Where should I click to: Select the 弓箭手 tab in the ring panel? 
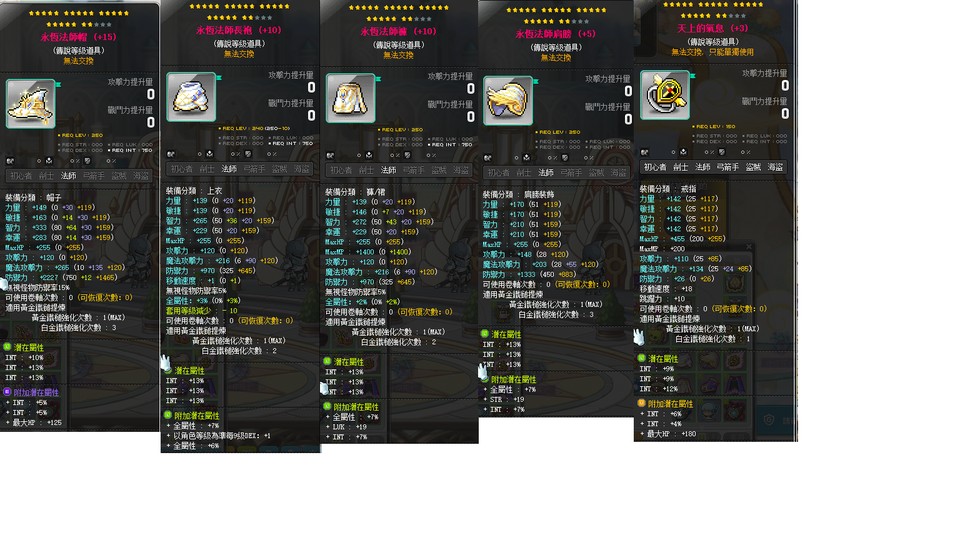coord(727,167)
